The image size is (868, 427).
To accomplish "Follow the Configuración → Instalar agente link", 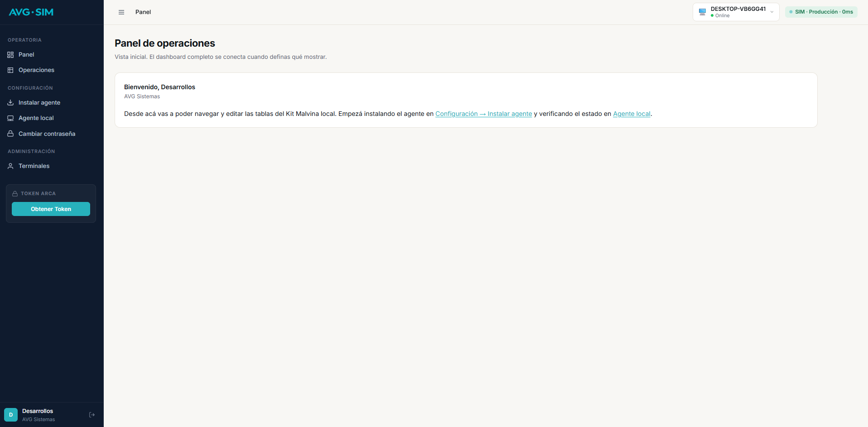I will 483,114.
